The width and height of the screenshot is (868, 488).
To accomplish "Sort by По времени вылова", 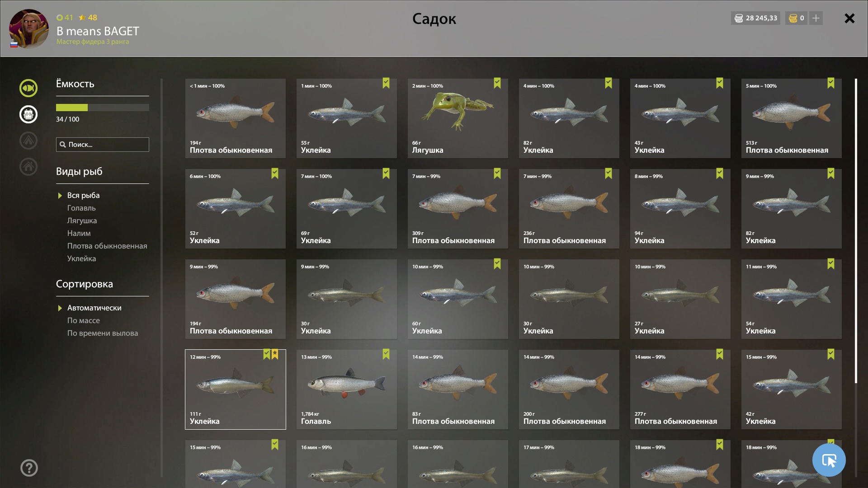I will click(x=103, y=333).
